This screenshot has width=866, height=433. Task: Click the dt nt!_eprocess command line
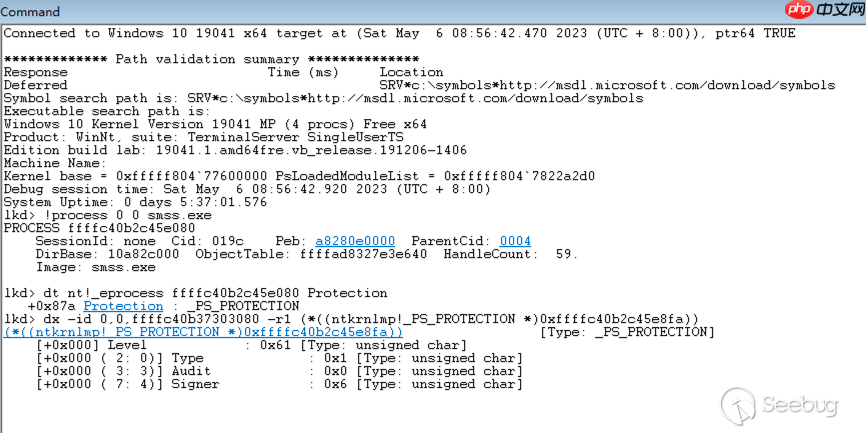coord(196,293)
